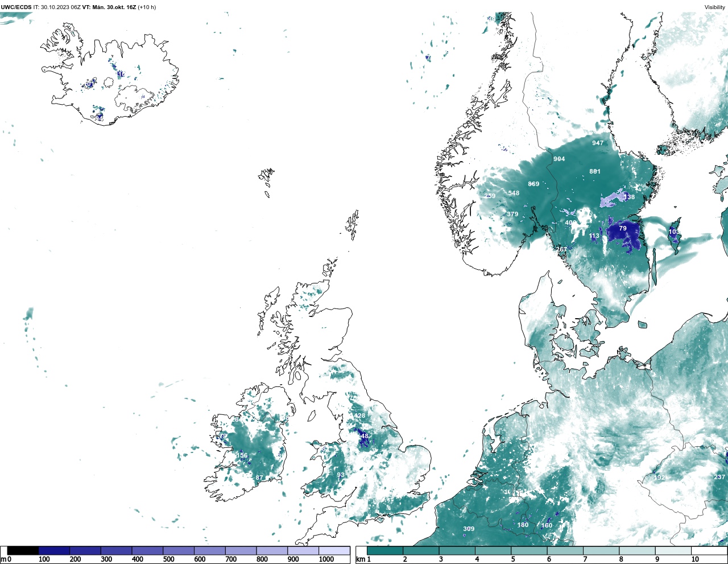Viewport: 728px width, 564px height.
Task: Click the 4–5 km legend swatch
Action: pyautogui.click(x=493, y=551)
